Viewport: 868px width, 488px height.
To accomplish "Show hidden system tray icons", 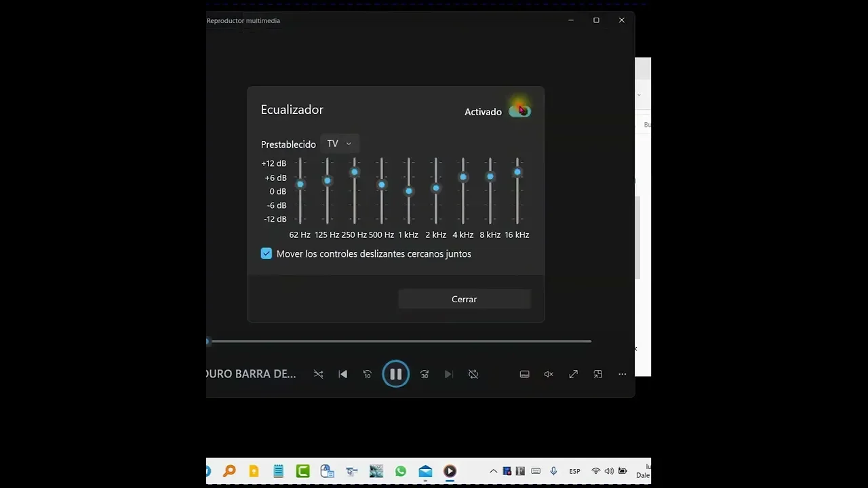I will [x=493, y=471].
